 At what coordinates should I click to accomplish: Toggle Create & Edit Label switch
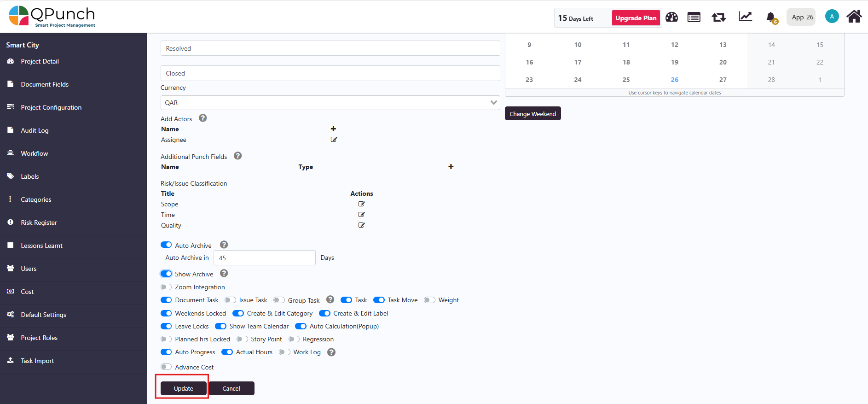click(324, 313)
